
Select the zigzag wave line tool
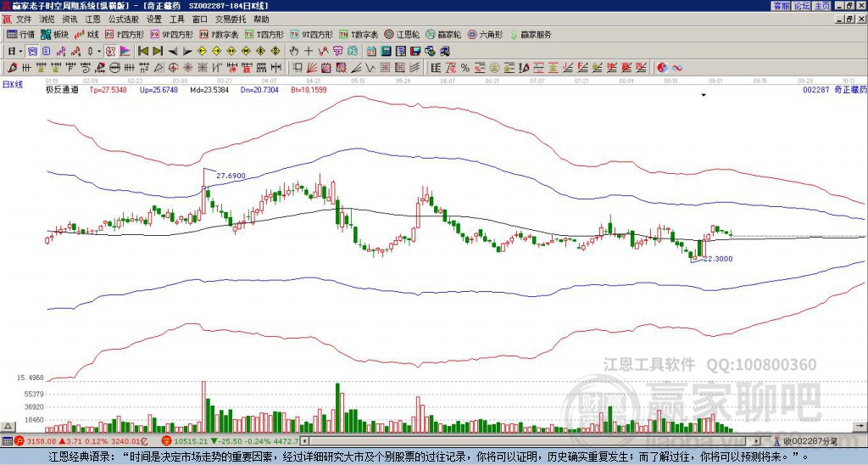(x=370, y=68)
